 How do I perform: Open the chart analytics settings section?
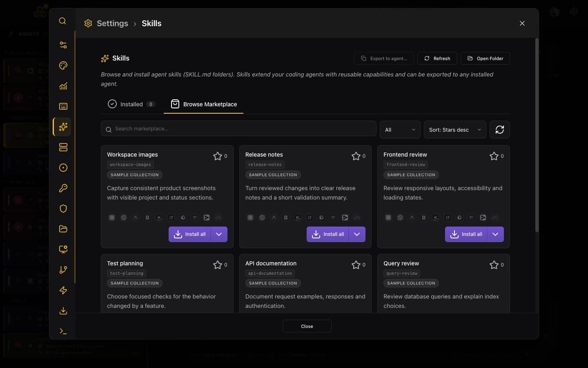63,86
